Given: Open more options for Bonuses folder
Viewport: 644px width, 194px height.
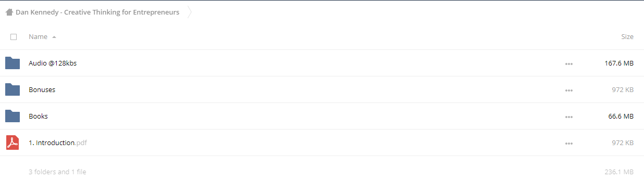Looking at the screenshot, I should click(x=569, y=90).
